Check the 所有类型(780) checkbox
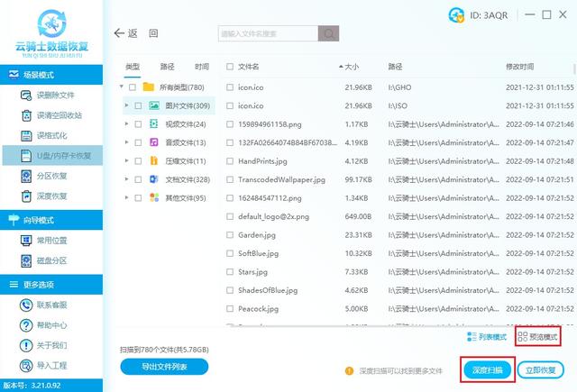 (133, 87)
